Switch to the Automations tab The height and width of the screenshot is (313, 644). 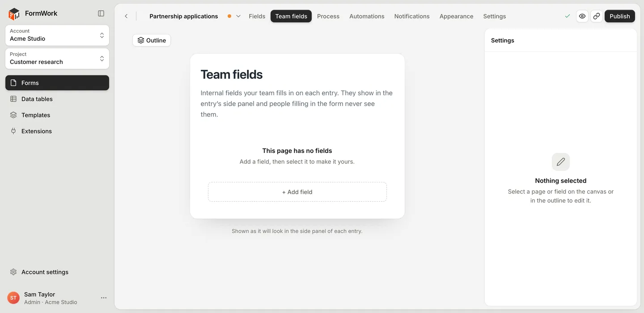(x=367, y=16)
